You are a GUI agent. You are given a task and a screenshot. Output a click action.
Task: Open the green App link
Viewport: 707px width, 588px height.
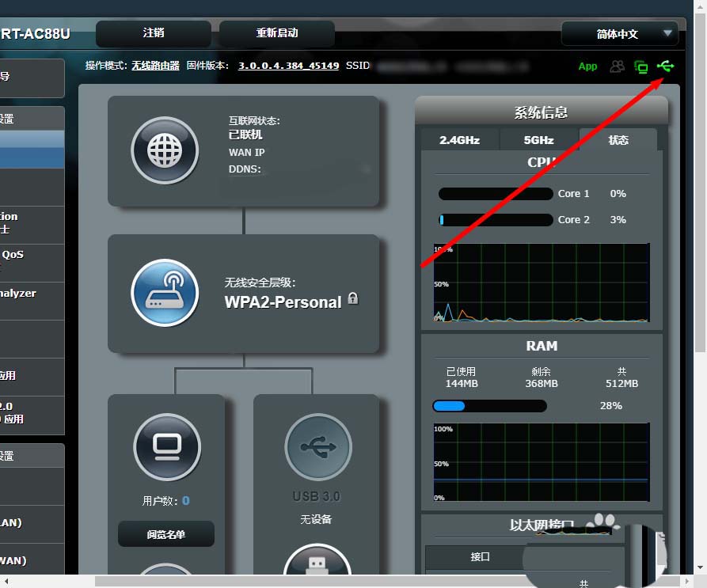coord(587,66)
